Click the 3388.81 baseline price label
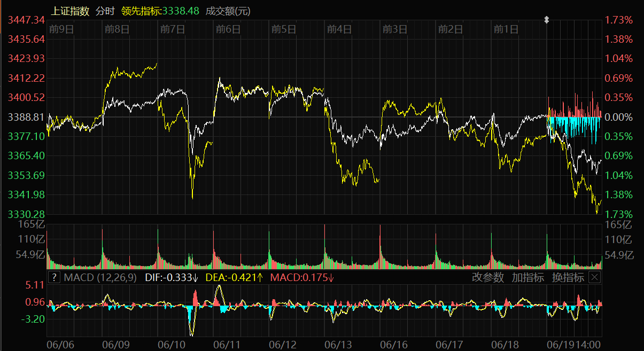644x351 pixels. coord(26,116)
